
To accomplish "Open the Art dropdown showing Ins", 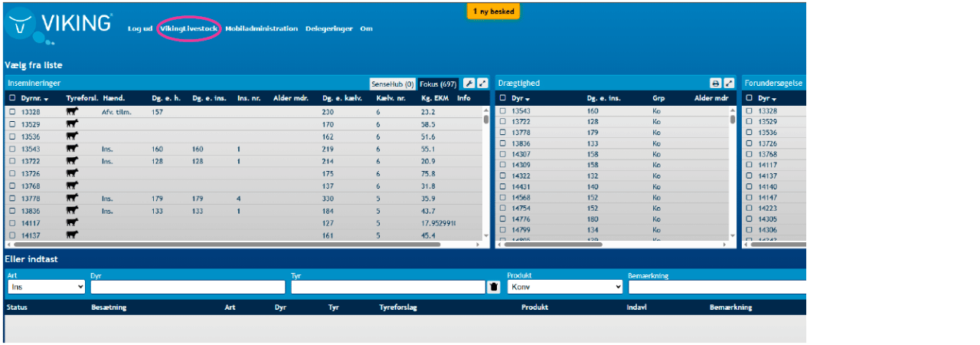I will pyautogui.click(x=46, y=287).
